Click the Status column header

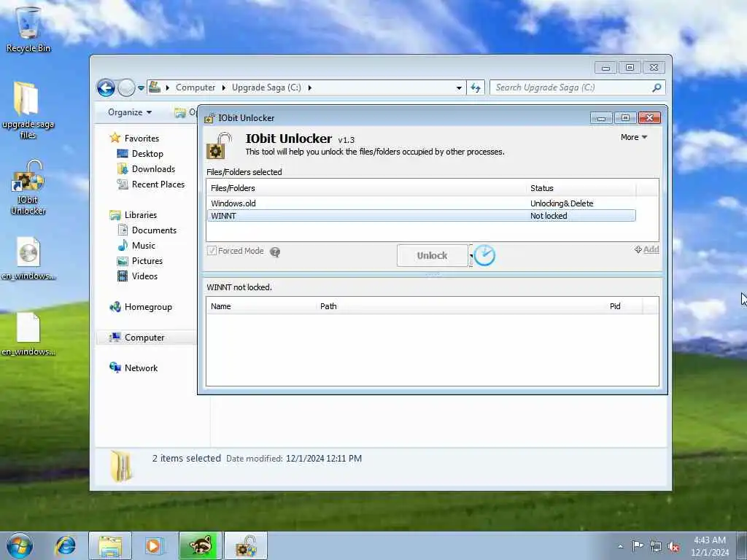(581, 188)
